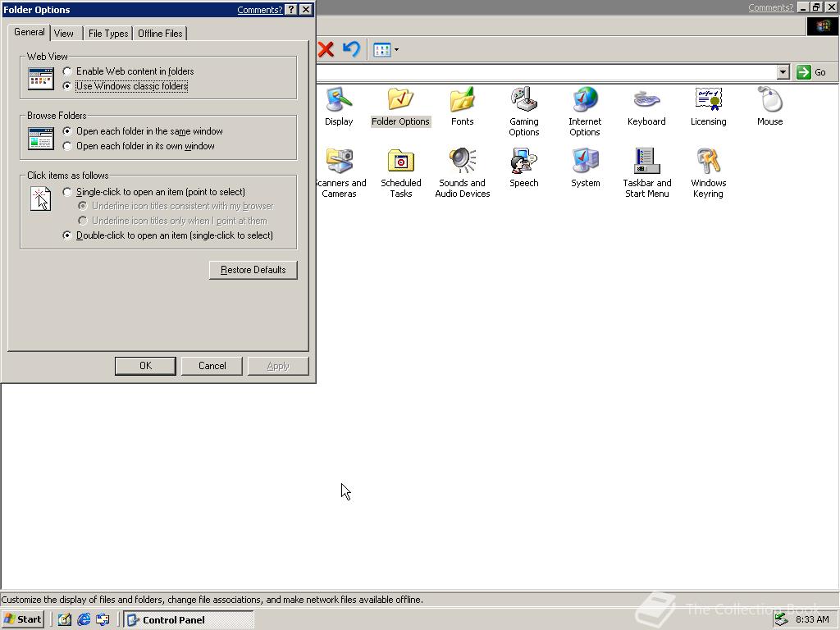Open the Keyboard icon

tap(646, 107)
